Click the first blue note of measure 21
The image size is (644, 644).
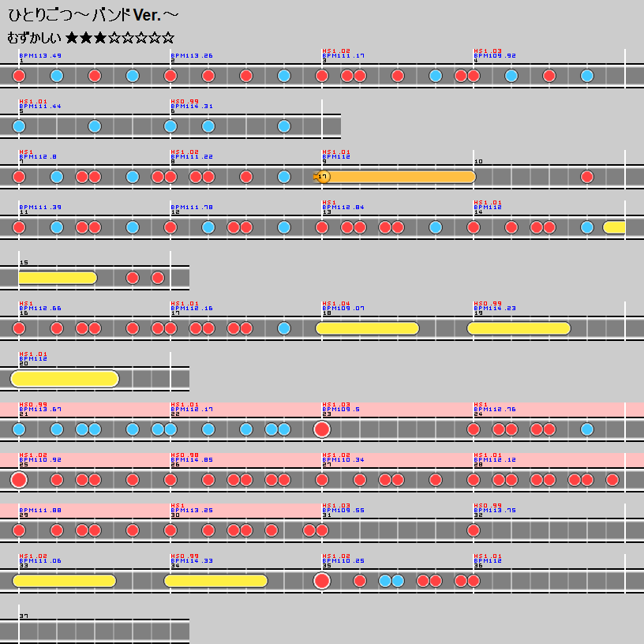click(x=19, y=429)
